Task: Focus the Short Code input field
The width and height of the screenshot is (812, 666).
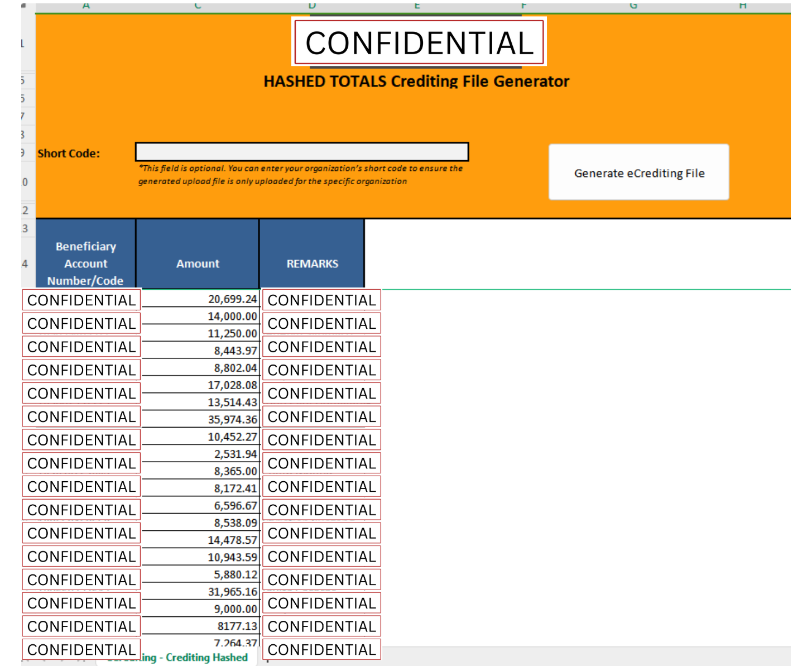Action: (x=302, y=152)
